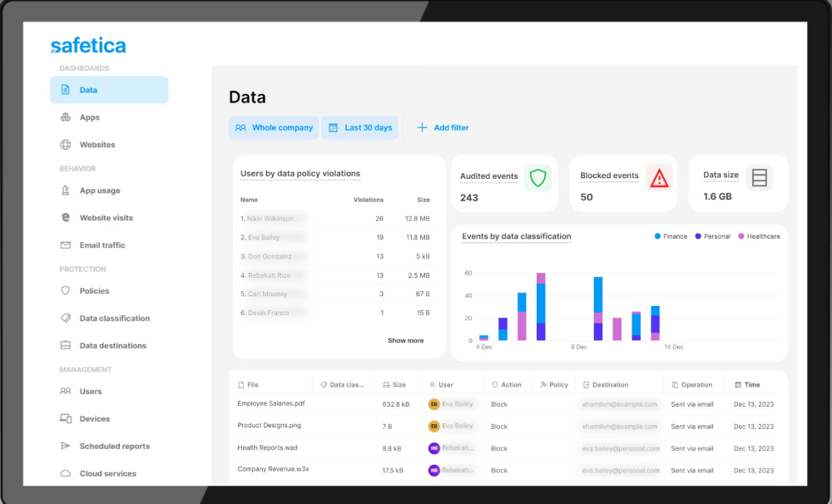832x504 pixels.
Task: Click Data classification tag icon in sidebar
Action: [x=66, y=319]
